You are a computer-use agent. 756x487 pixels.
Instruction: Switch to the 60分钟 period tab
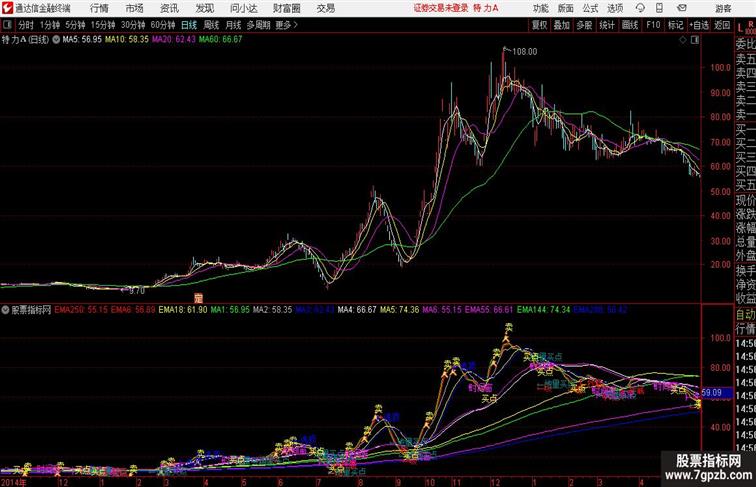click(163, 25)
